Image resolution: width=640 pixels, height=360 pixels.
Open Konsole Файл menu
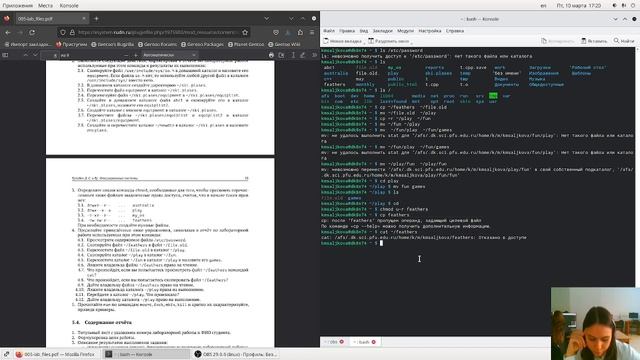tap(329, 31)
